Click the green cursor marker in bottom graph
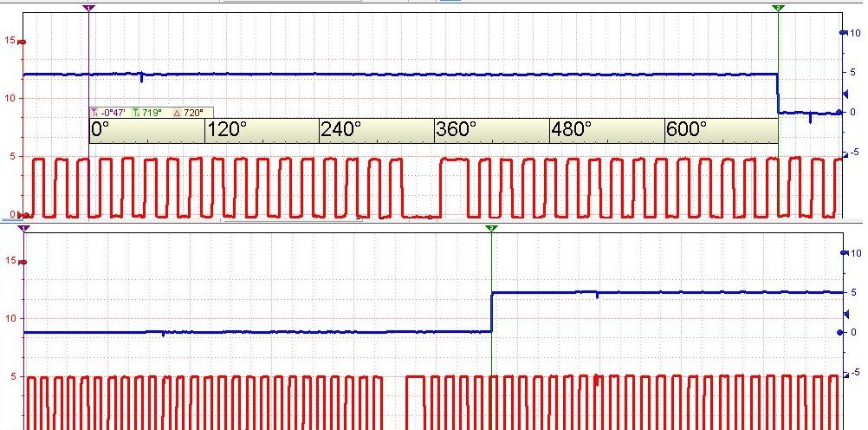The height and width of the screenshot is (430, 868). point(491,228)
